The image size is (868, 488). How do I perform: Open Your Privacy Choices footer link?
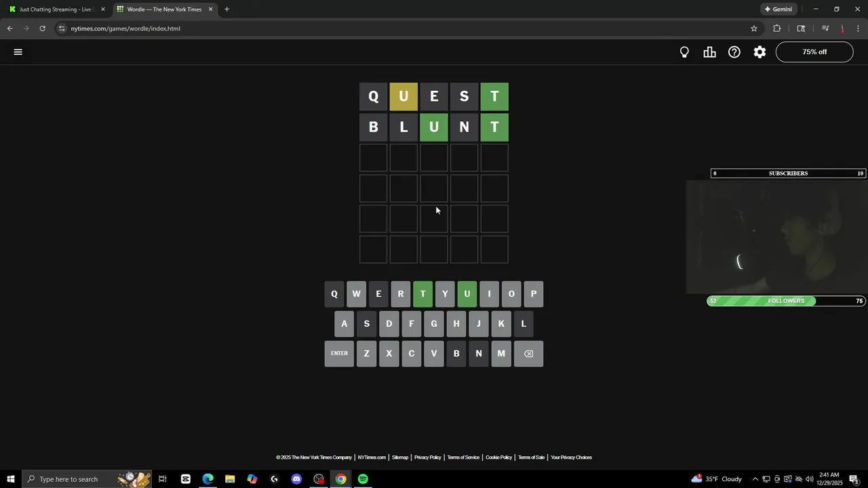coord(571,457)
